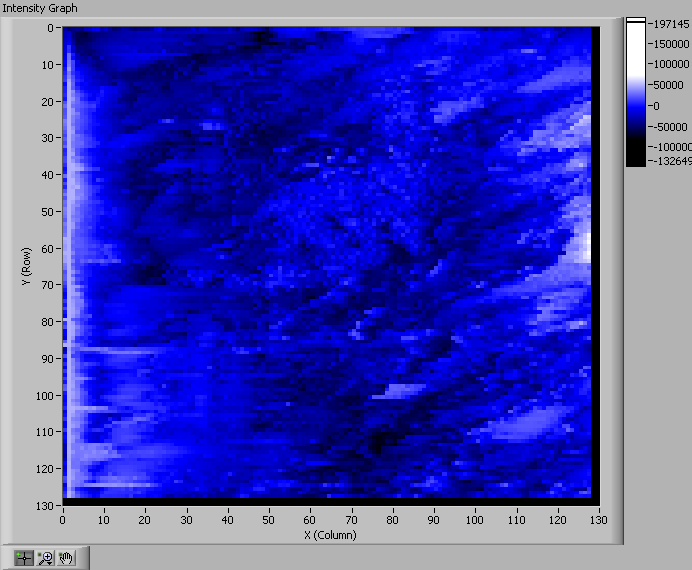Select the cursor movement crosshair tool
This screenshot has width=692, height=570.
(x=24, y=558)
